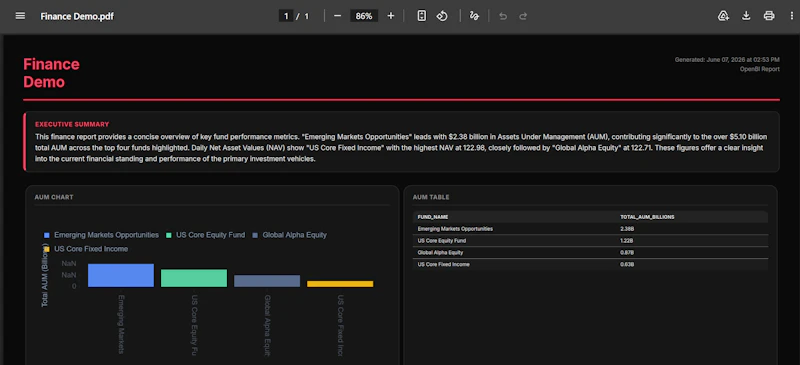Click the Global Alpha Equity legend swatch

click(256, 235)
